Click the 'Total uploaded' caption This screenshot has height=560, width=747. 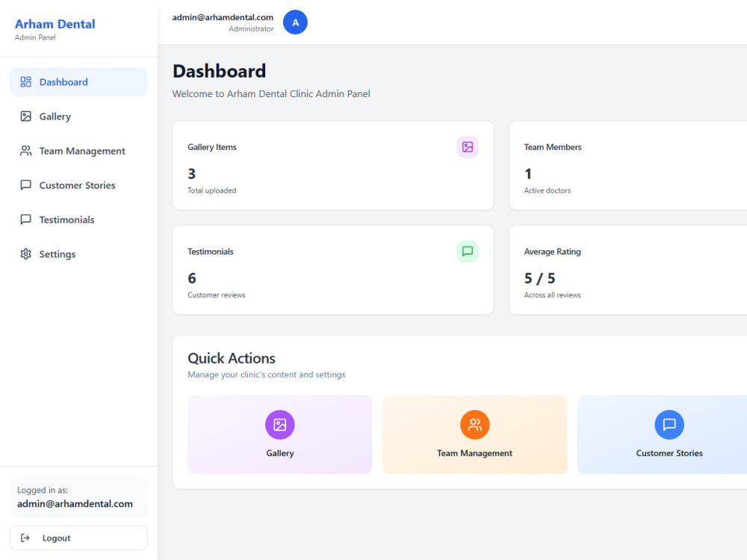tap(211, 190)
